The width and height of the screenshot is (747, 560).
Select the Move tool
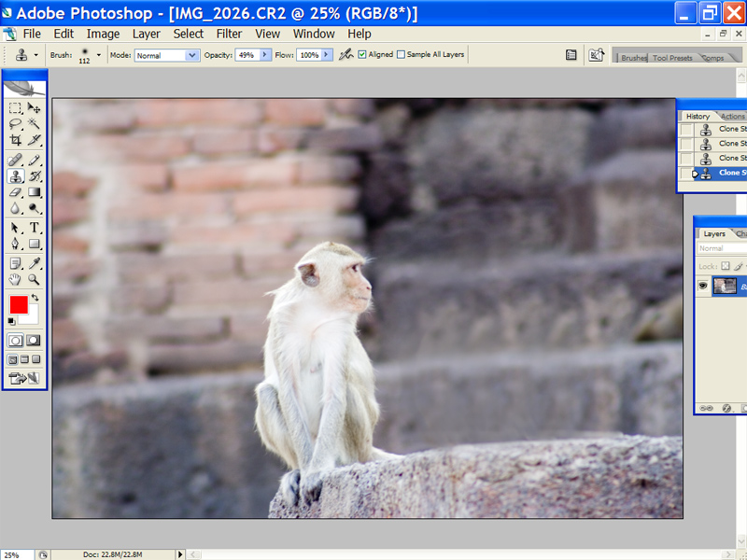click(x=35, y=107)
